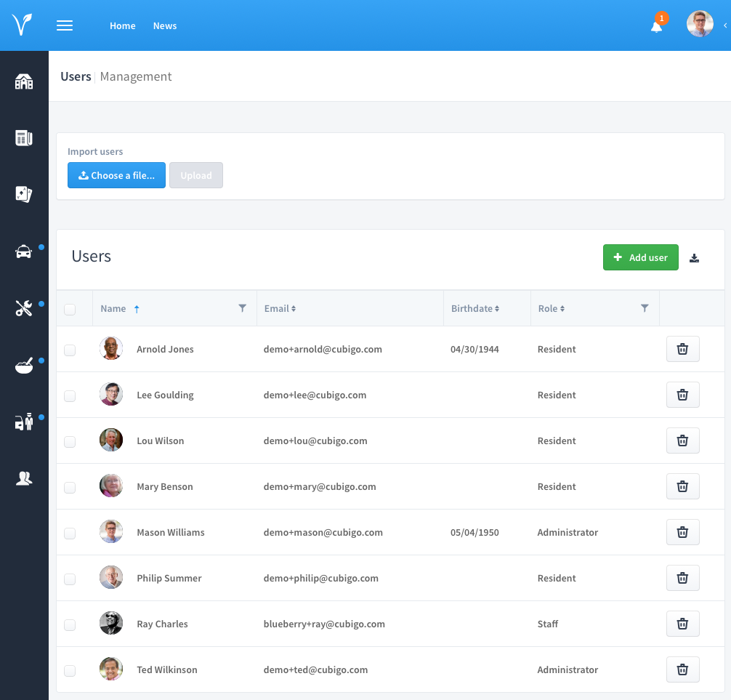Viewport: 731px width, 700px height.
Task: Open the news sidebar icon
Action: (x=24, y=138)
